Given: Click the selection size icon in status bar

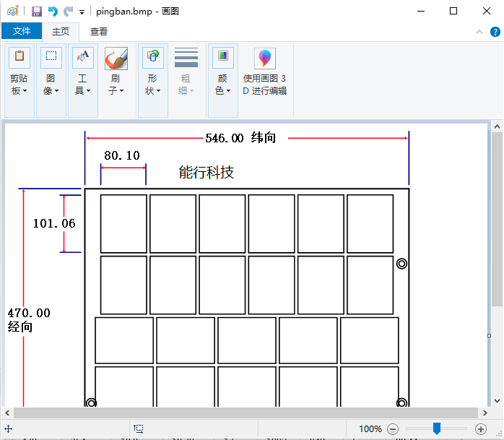Looking at the screenshot, I should (139, 428).
